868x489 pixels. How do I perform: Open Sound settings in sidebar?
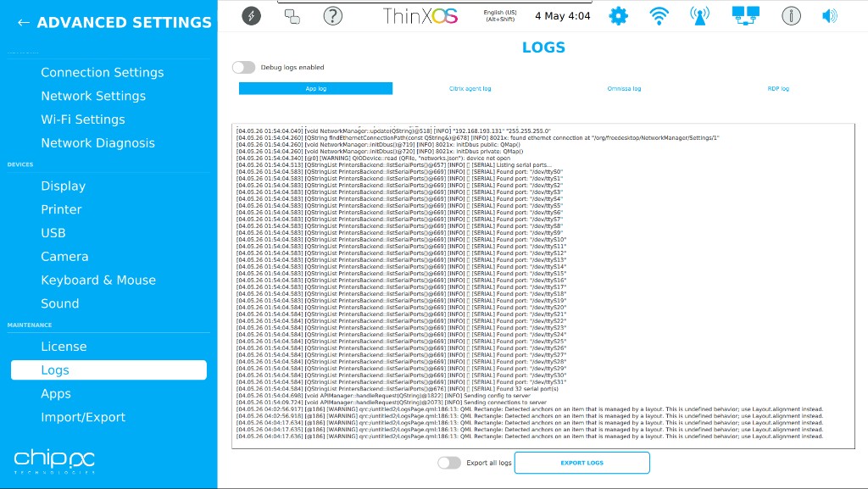tap(60, 303)
